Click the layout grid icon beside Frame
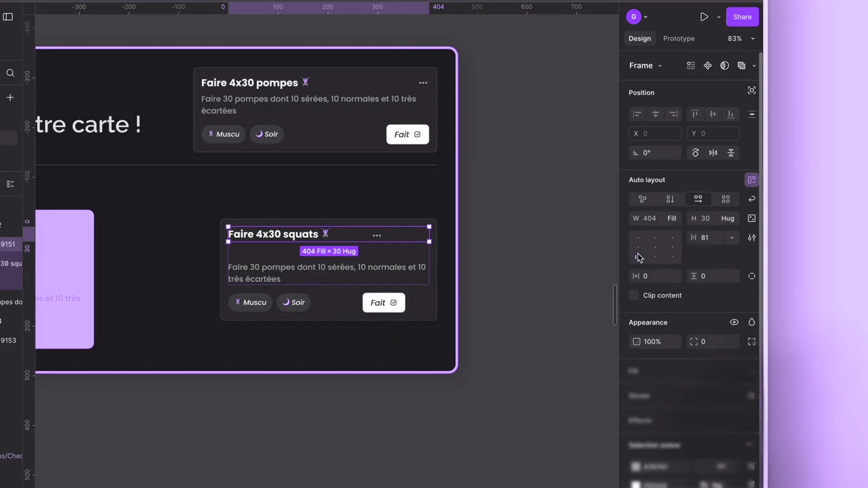Viewport: 868px width, 488px height. tap(691, 65)
